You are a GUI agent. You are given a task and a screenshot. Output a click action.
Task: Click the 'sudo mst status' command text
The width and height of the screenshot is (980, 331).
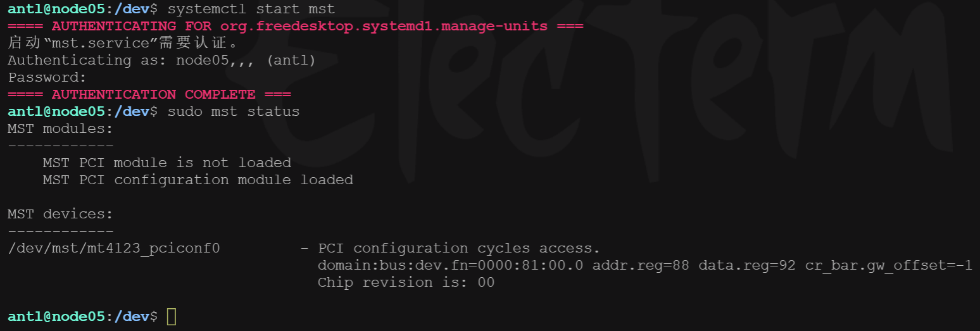coord(234,111)
